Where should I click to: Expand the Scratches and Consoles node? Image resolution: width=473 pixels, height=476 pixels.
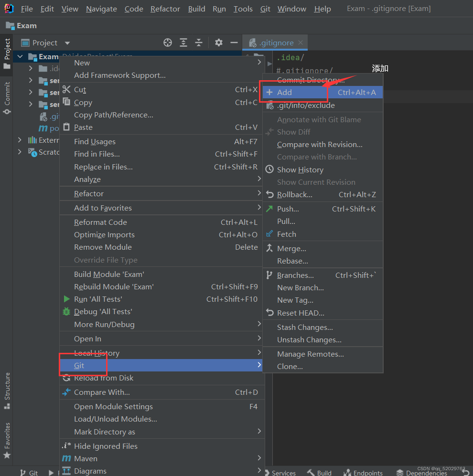(20, 151)
